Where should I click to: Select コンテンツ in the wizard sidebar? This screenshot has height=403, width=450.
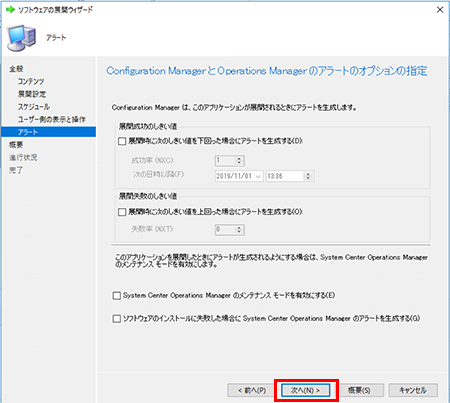(x=31, y=81)
